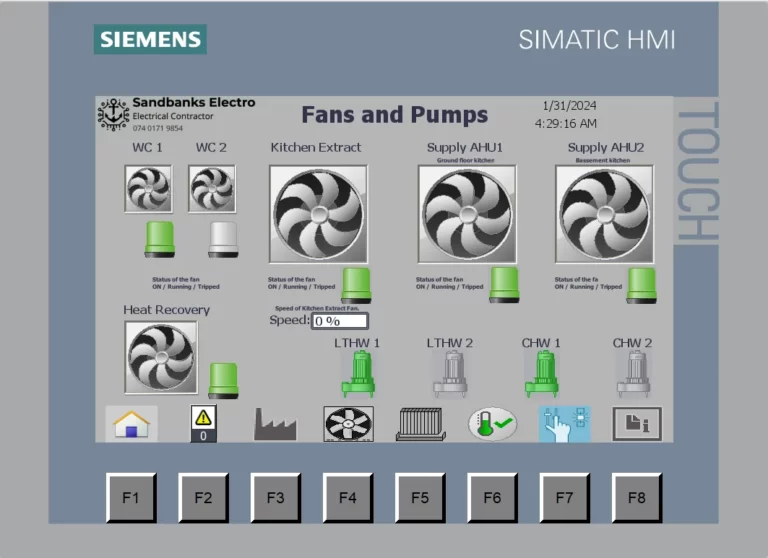Push the F3 function key

click(x=276, y=498)
